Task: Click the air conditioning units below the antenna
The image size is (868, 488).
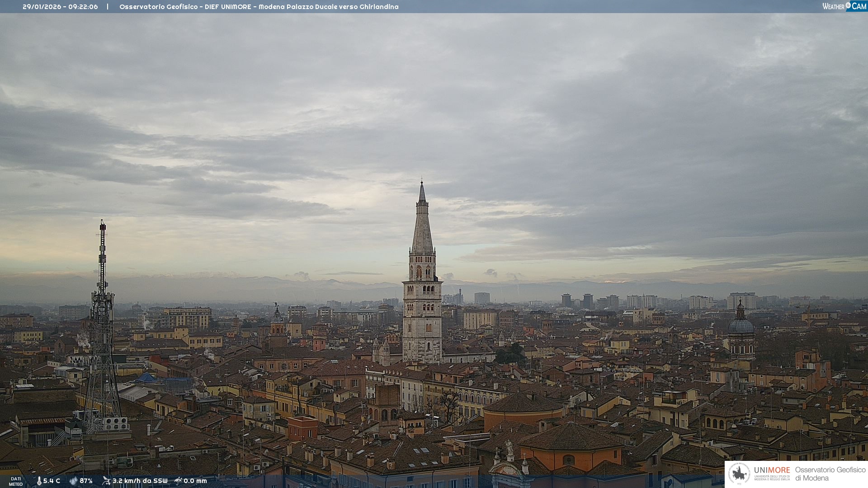Action: tap(116, 423)
